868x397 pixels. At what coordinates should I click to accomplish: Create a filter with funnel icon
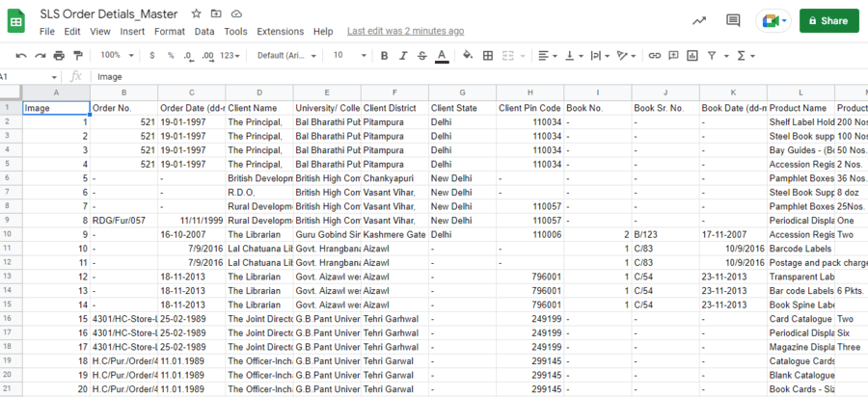coord(712,55)
